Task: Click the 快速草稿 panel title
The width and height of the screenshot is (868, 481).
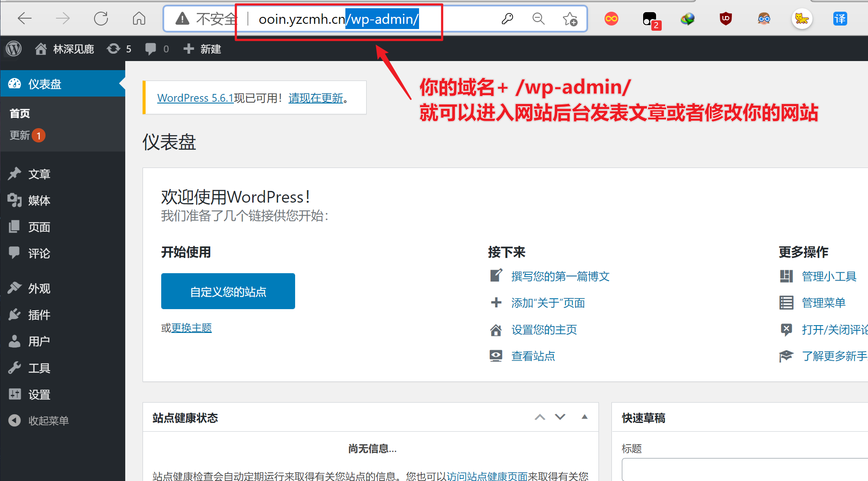Action: tap(644, 418)
